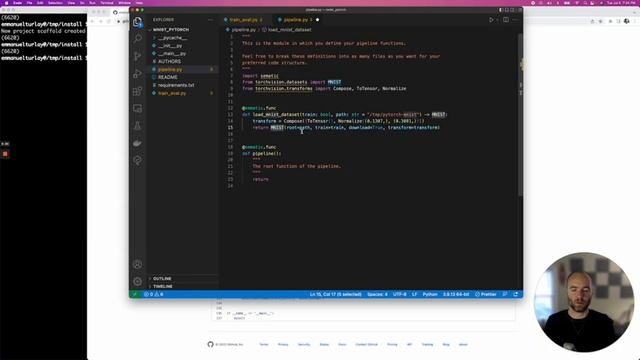Change the LF end-of-line selector

(414, 294)
